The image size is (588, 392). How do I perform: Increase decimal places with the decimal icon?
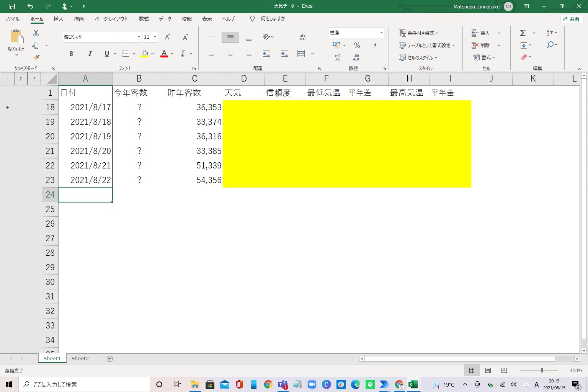[337, 57]
